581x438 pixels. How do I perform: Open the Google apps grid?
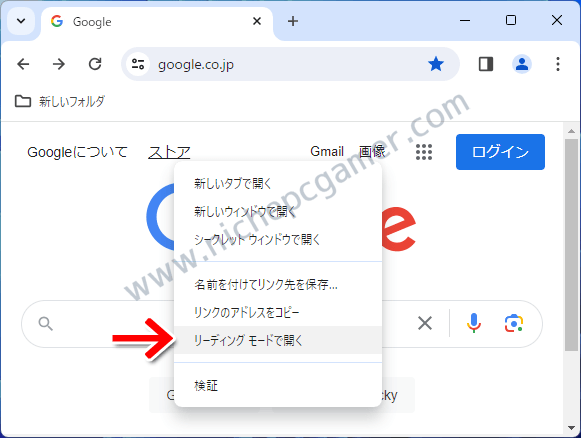tap(424, 152)
